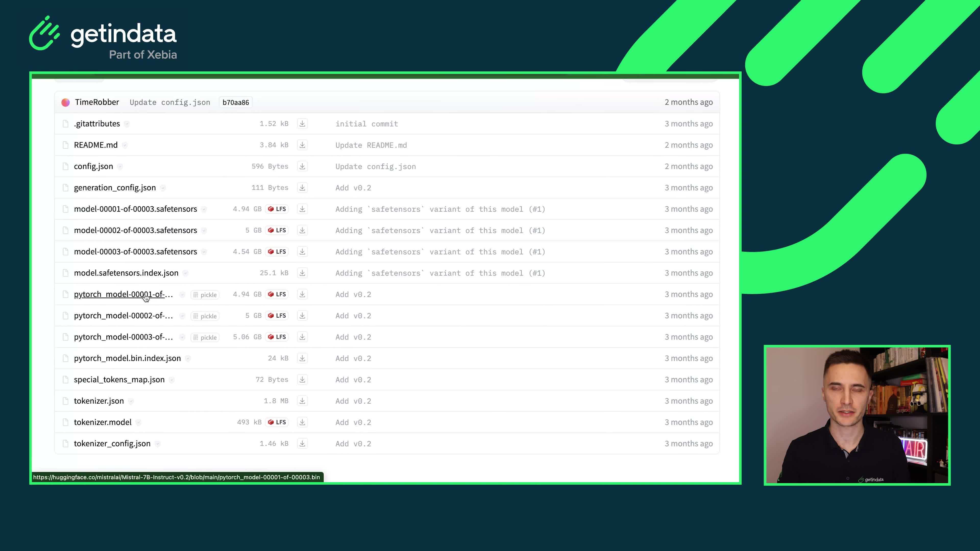Open the 'Update README.md' commit message
The image size is (980, 551).
pos(371,145)
